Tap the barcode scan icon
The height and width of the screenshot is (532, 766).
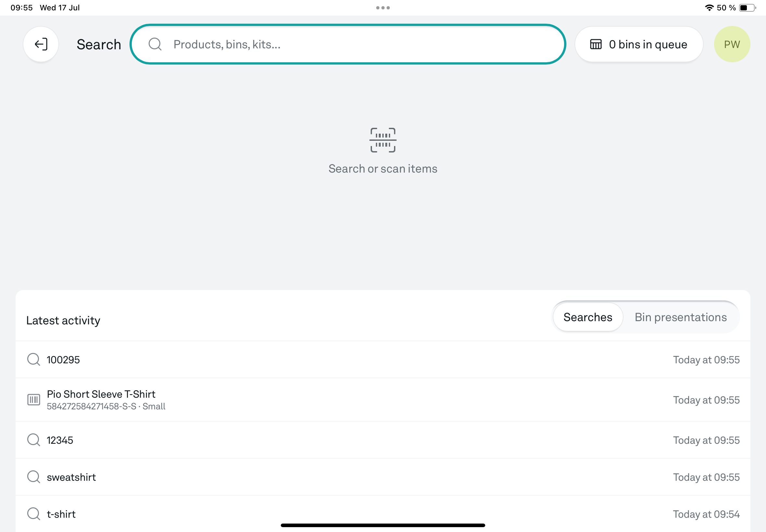pos(383,140)
